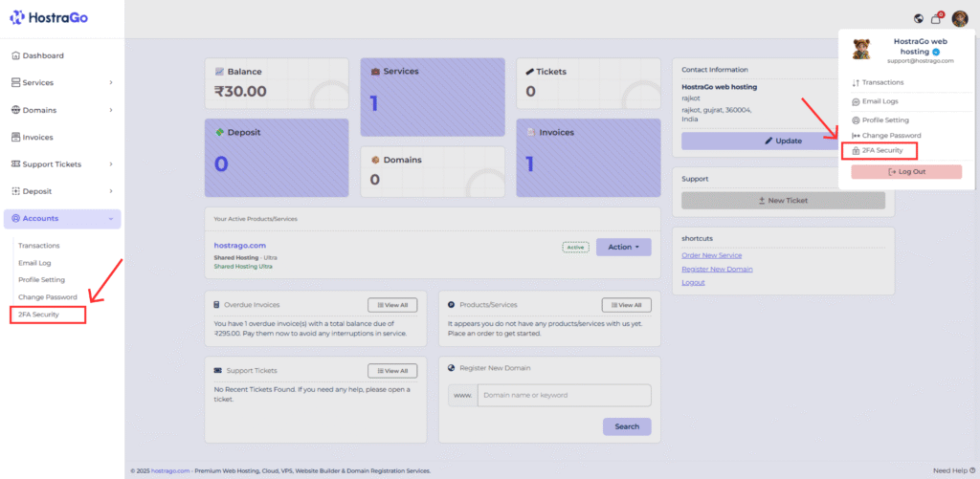This screenshot has width=980, height=479.
Task: Open the Balance card
Action: coord(277,84)
